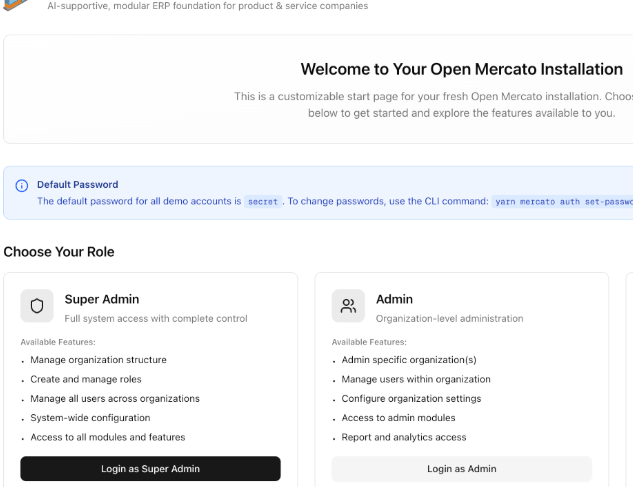Click the 'Admin' card title
Screen dimensions: 633x487
pyautogui.click(x=394, y=299)
